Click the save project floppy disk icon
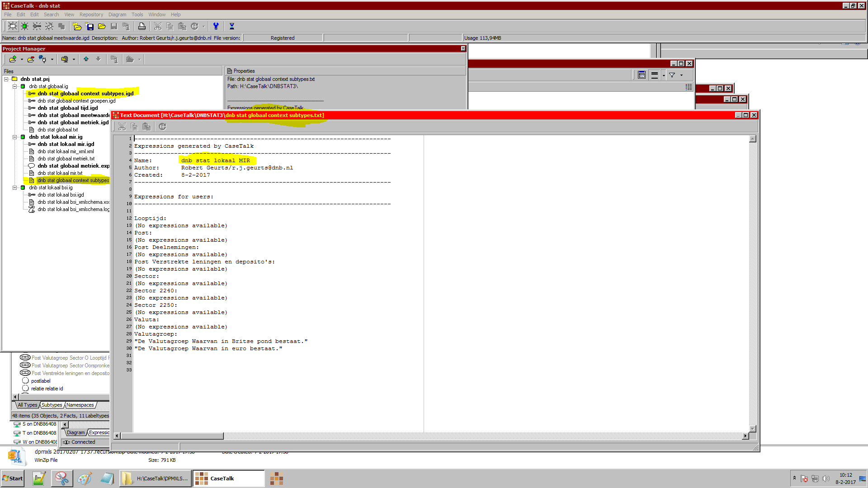 (x=90, y=26)
